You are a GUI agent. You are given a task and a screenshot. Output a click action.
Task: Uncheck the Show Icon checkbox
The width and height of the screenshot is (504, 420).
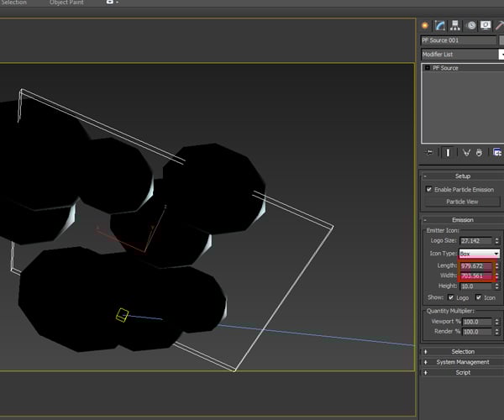[479, 297]
